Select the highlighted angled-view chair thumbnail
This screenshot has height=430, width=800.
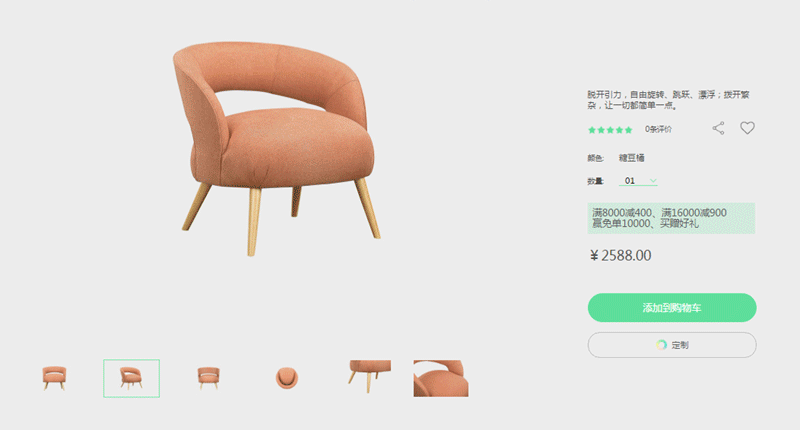click(x=132, y=378)
